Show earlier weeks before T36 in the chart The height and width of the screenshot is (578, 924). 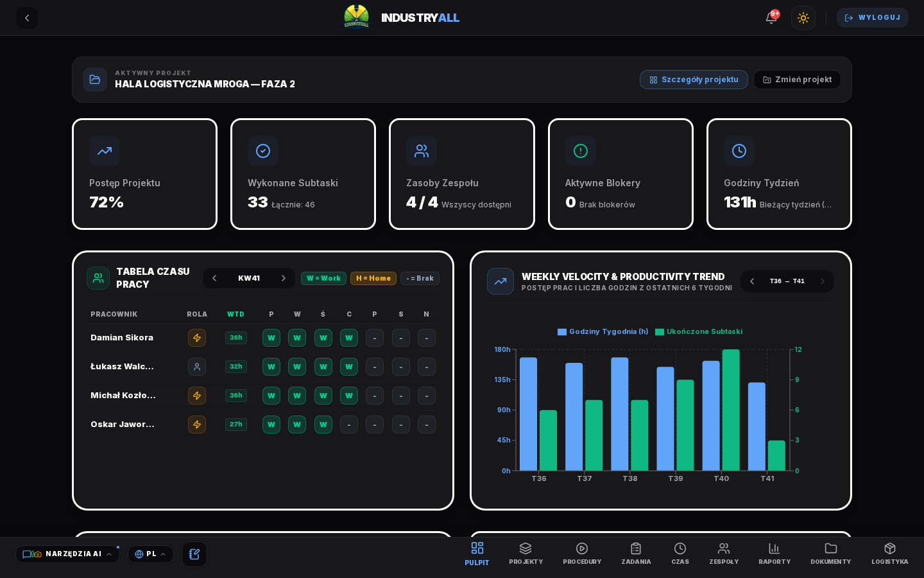(x=752, y=281)
